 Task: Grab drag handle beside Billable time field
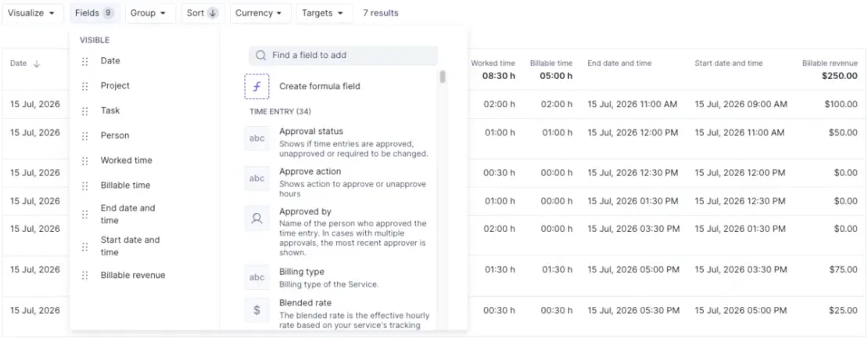tap(84, 186)
